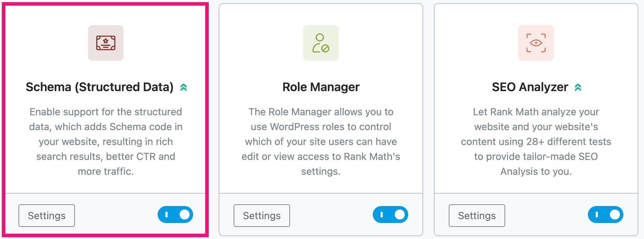Open SEO Analyzer Settings
Screen dimensions: 644x239
pyautogui.click(x=477, y=215)
